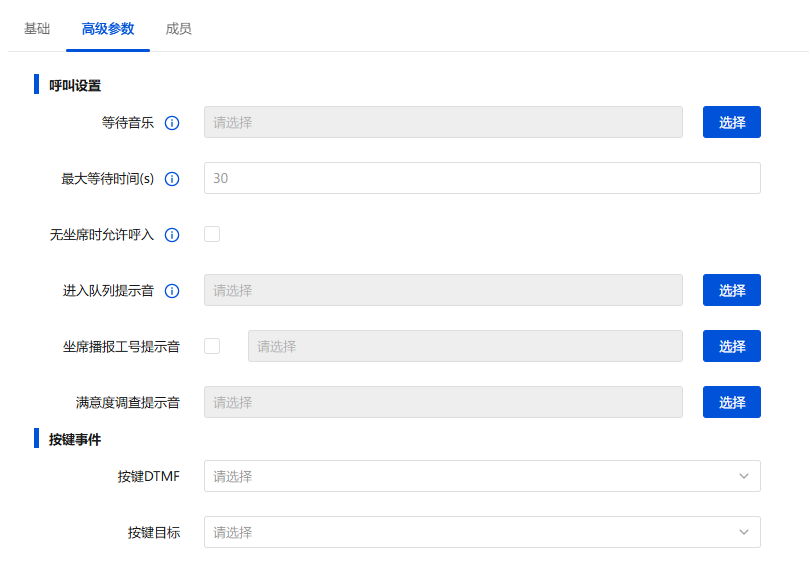Image resolution: width=809 pixels, height=580 pixels.
Task: Open the 按键DTMF dropdown
Action: [481, 476]
